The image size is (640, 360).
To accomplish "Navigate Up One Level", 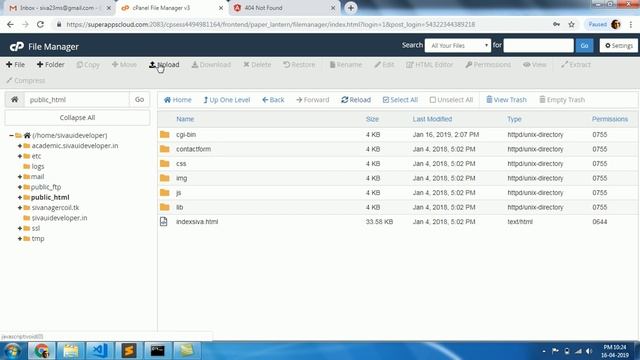I will (227, 100).
